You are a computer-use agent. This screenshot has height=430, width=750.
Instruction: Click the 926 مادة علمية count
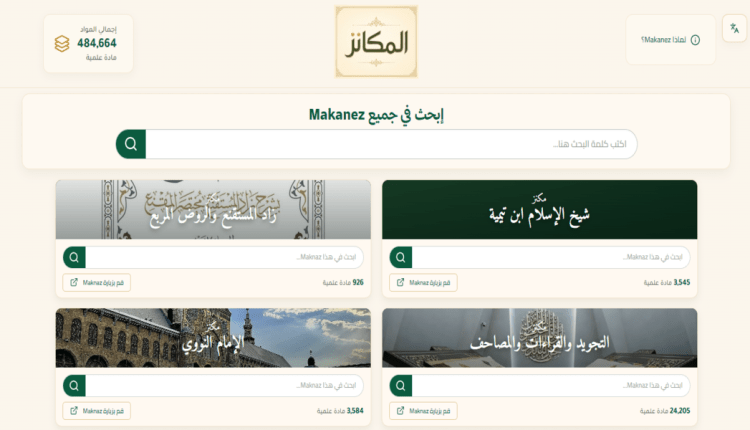pos(343,283)
